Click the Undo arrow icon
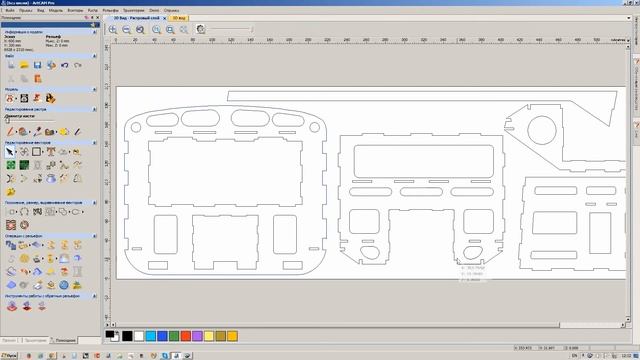The image size is (640, 360). click(64, 65)
